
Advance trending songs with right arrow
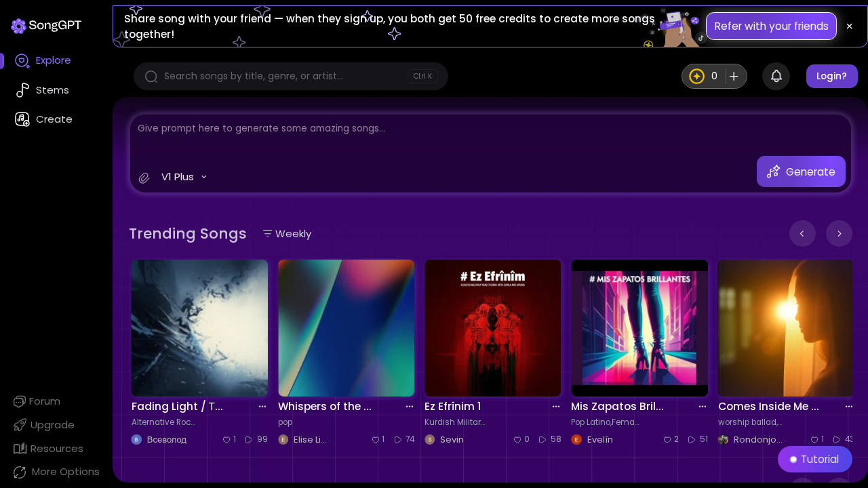pyautogui.click(x=839, y=233)
